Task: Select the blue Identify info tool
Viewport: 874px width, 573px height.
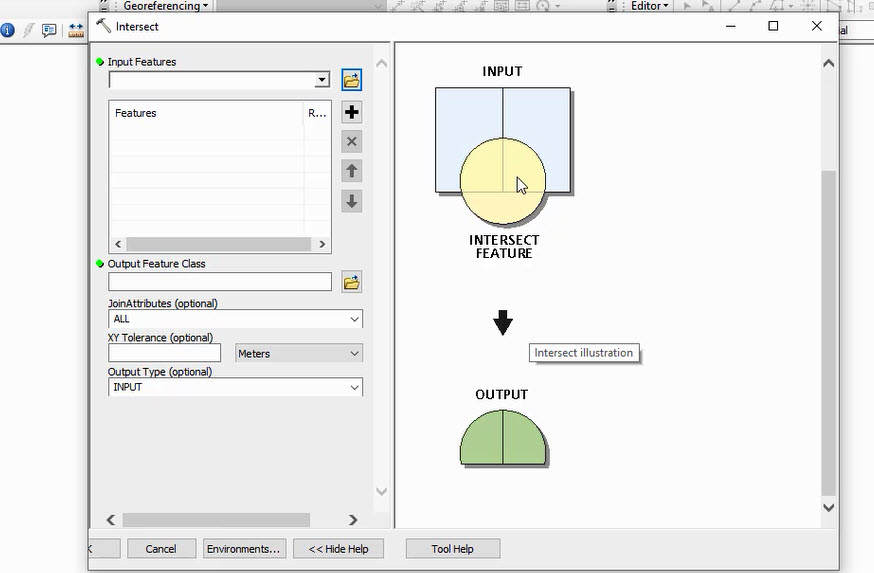Action: coord(6,30)
